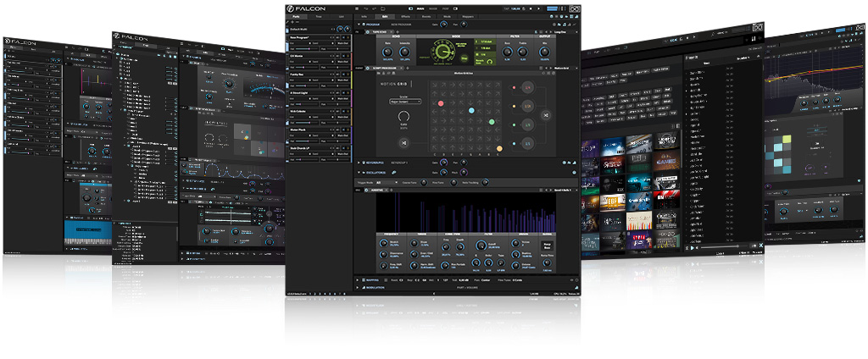
Task: Click the shuffle button right of rate circles
Action: coord(546,115)
